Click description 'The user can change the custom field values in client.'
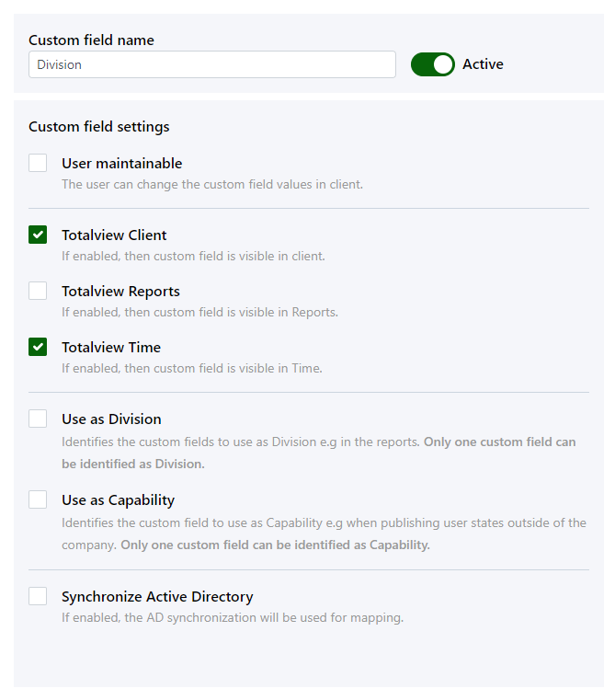This screenshot has width=615, height=700. tap(212, 184)
